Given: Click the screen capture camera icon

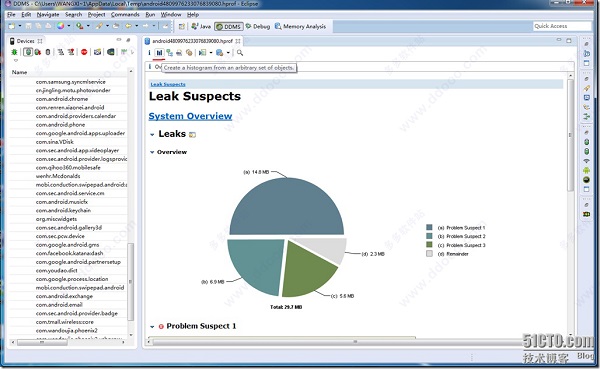Looking at the screenshot, I should coord(98,52).
